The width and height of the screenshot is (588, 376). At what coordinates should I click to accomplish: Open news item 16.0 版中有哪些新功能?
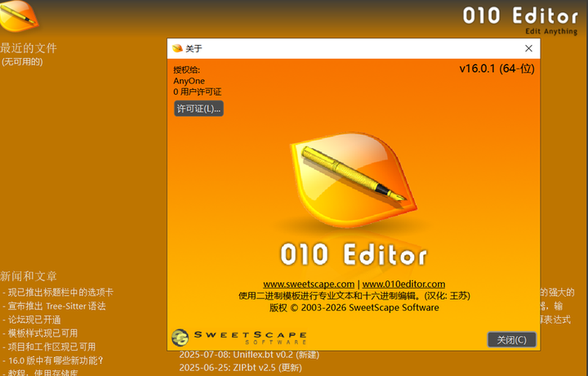pyautogui.click(x=56, y=360)
